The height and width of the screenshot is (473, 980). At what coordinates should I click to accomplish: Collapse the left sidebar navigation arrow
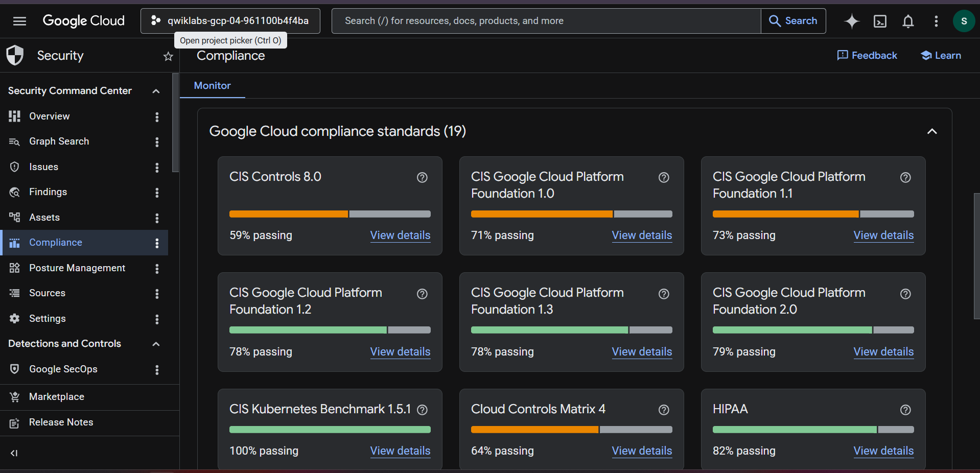[x=14, y=453]
